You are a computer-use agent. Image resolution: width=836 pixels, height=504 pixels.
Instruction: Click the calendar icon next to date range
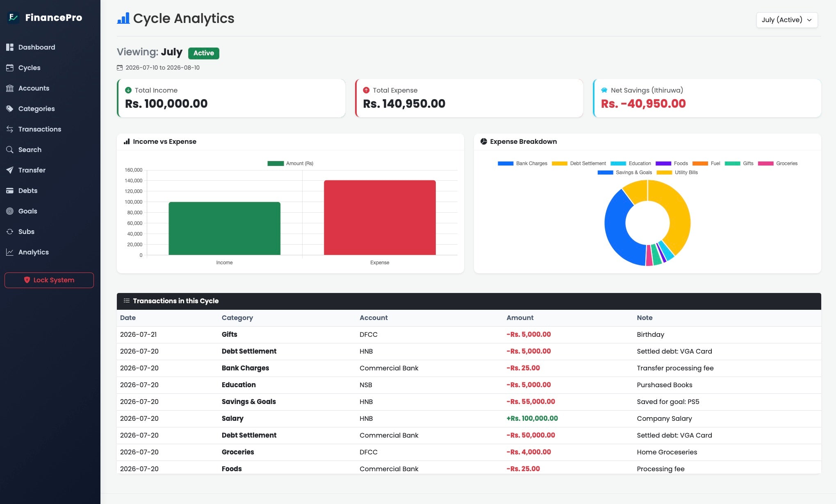pos(120,68)
